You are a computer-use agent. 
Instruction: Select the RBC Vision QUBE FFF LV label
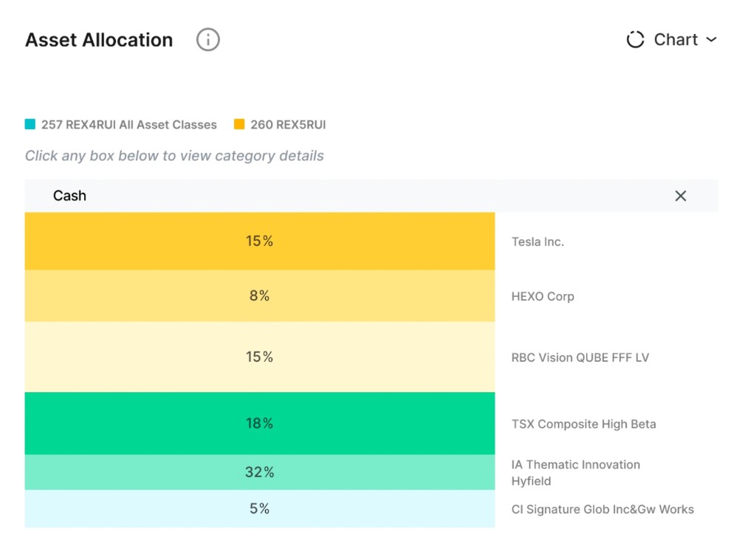click(580, 358)
